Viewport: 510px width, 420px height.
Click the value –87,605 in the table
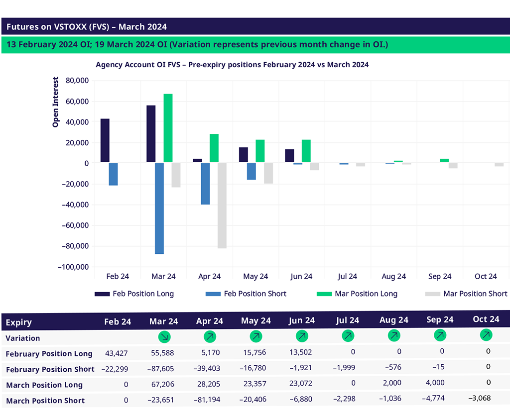[x=160, y=369]
